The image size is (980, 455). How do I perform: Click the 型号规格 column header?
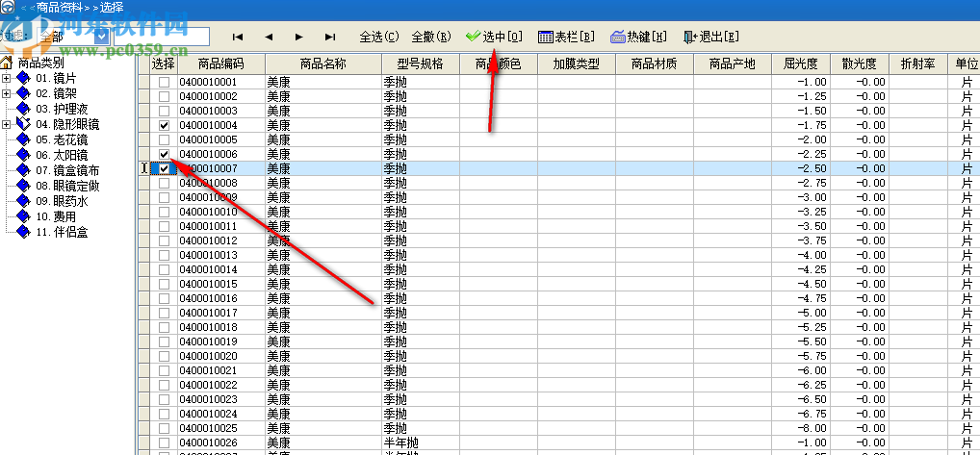(421, 63)
